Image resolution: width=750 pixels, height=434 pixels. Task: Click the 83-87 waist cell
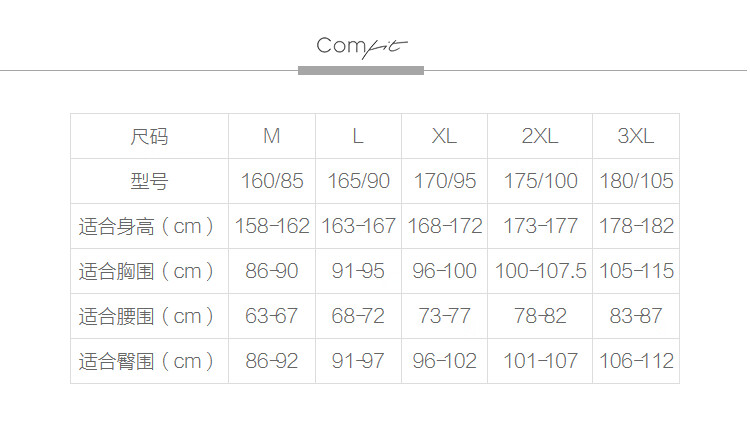(636, 316)
